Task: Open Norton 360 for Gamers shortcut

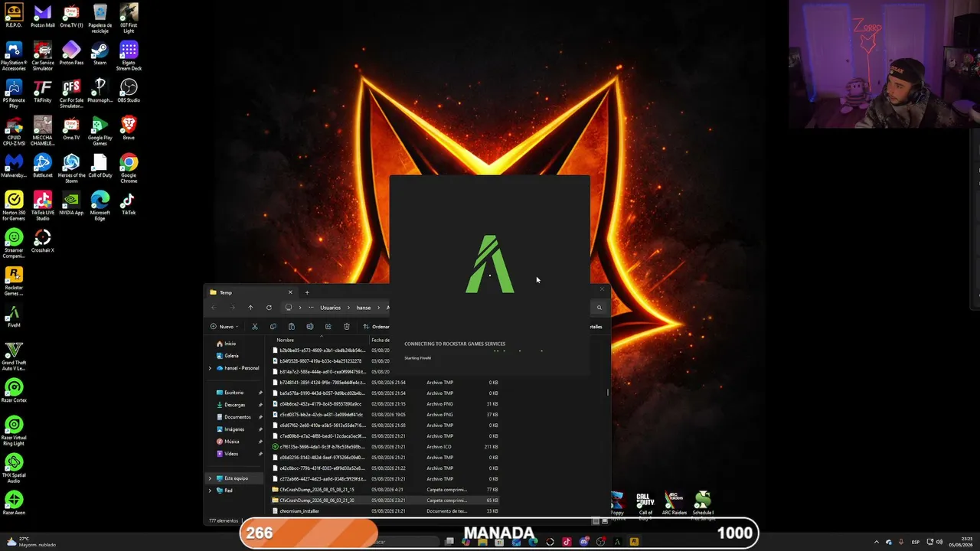Action: click(14, 206)
